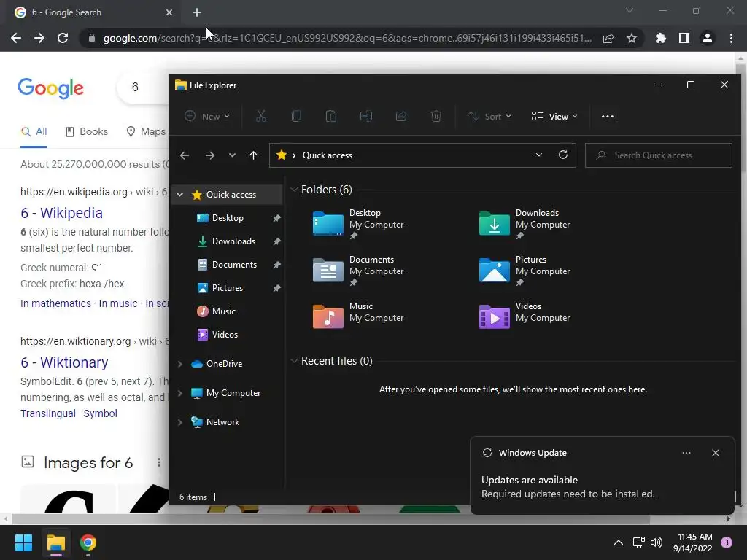The width and height of the screenshot is (747, 560).
Task: Share this page from Chrome address bar
Action: coord(608,38)
